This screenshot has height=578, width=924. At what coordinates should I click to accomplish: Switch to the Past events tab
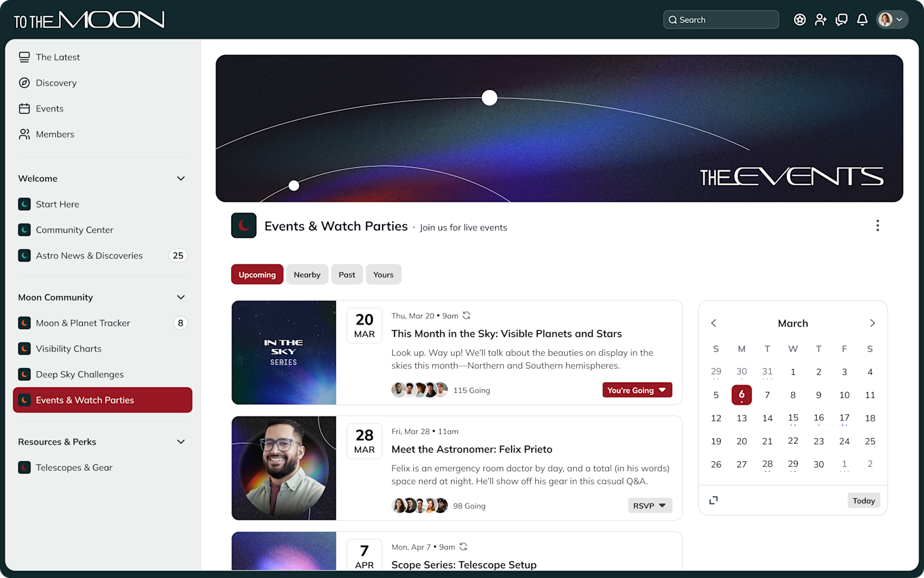click(347, 274)
